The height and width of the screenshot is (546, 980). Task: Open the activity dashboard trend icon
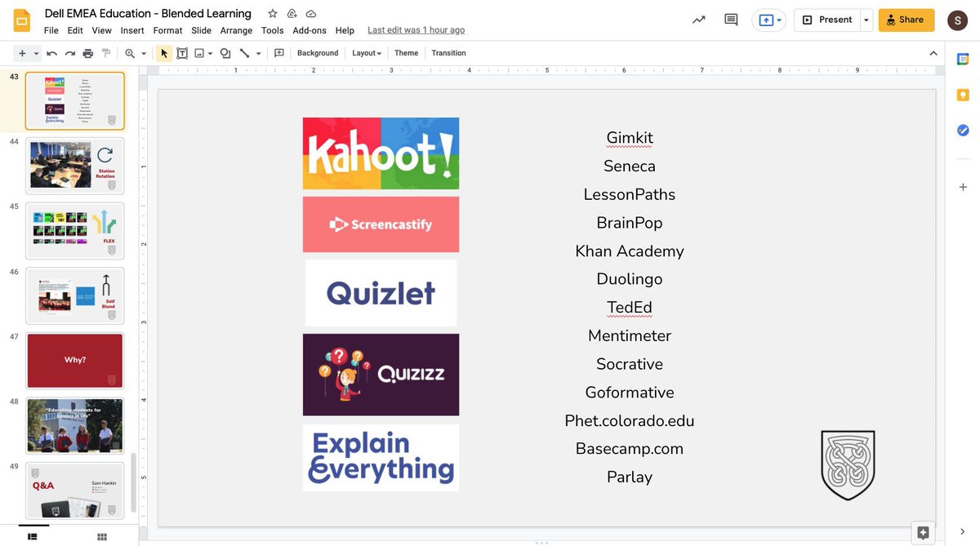[x=698, y=20]
